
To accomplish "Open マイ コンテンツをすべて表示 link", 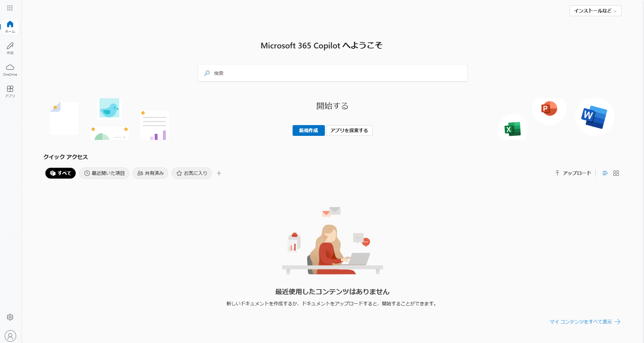I will point(585,322).
